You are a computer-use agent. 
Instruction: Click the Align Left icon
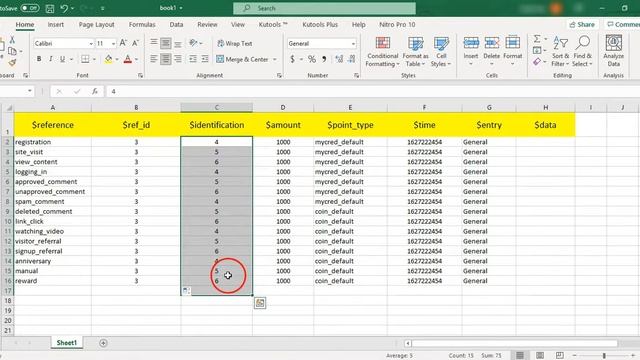154,60
